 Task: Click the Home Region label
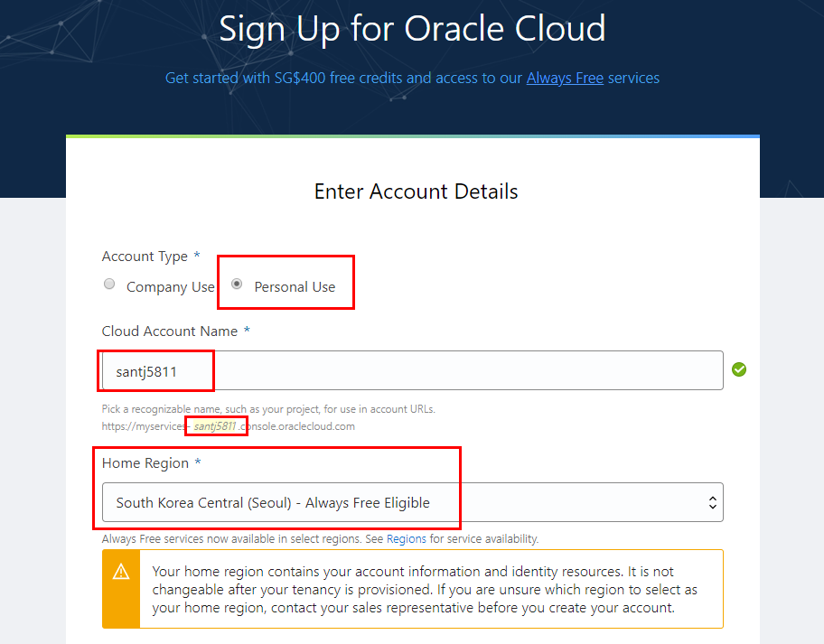point(145,463)
